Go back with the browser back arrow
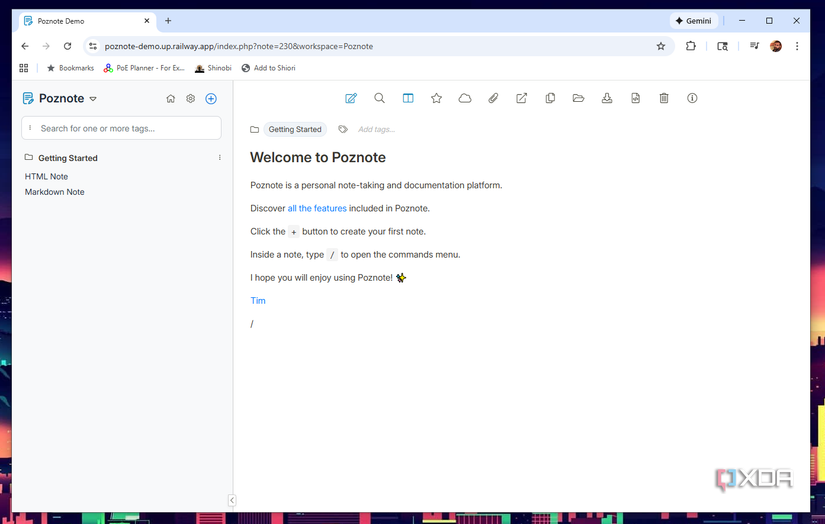825x524 pixels. 25,46
